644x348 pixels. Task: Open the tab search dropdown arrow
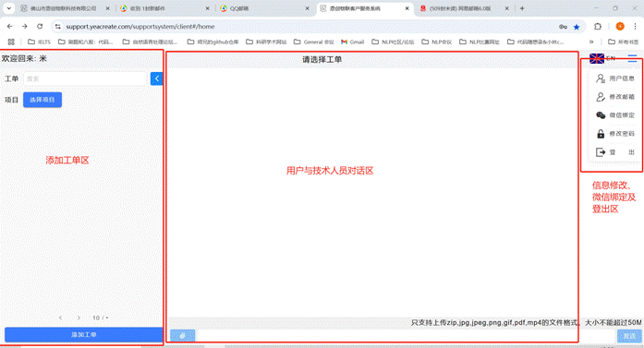pyautogui.click(x=8, y=8)
